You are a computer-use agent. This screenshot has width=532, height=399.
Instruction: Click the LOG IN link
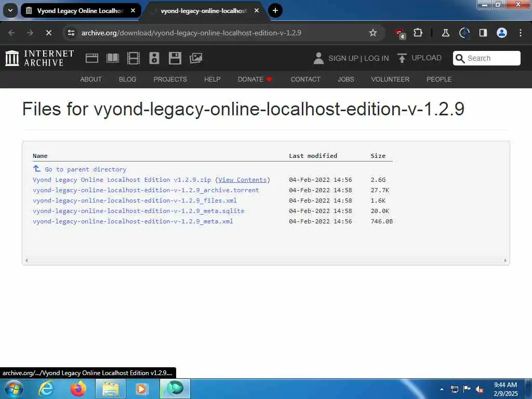tap(377, 58)
